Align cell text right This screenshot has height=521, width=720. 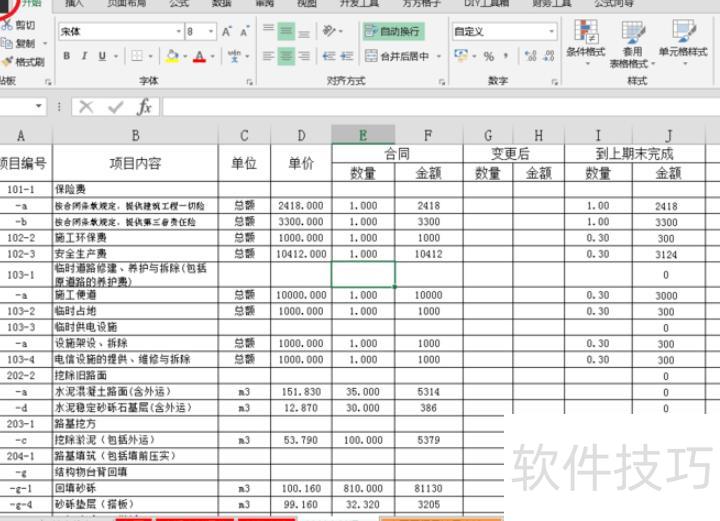[x=304, y=56]
